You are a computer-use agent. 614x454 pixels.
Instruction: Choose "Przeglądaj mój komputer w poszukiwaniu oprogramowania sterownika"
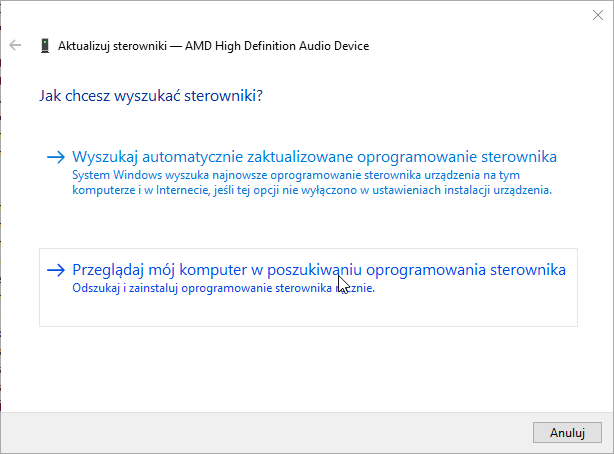click(319, 270)
